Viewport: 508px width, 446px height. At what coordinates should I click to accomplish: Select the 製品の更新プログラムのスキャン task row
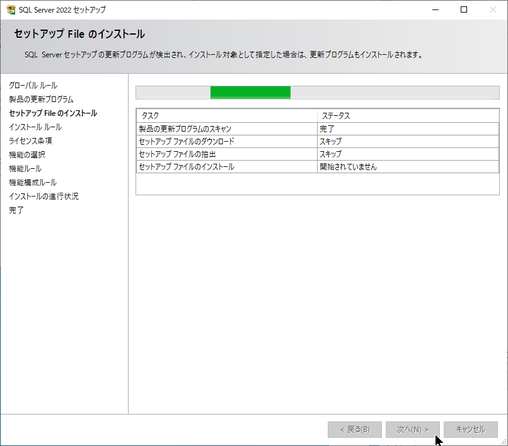(x=317, y=129)
